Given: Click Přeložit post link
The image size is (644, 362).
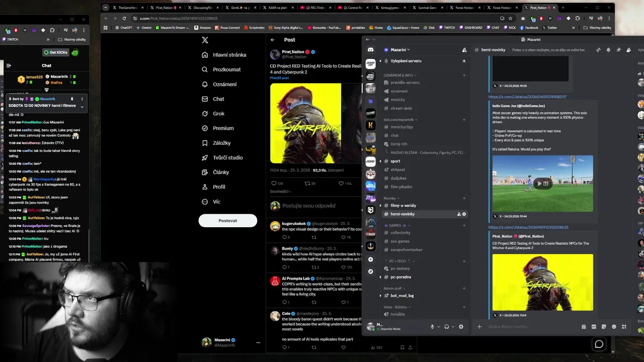Looking at the screenshot, I should [279, 78].
